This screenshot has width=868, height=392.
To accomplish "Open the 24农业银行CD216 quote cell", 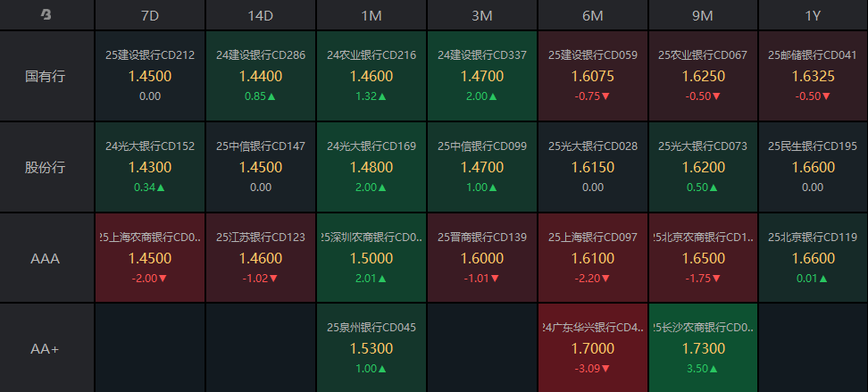I will click(x=371, y=76).
